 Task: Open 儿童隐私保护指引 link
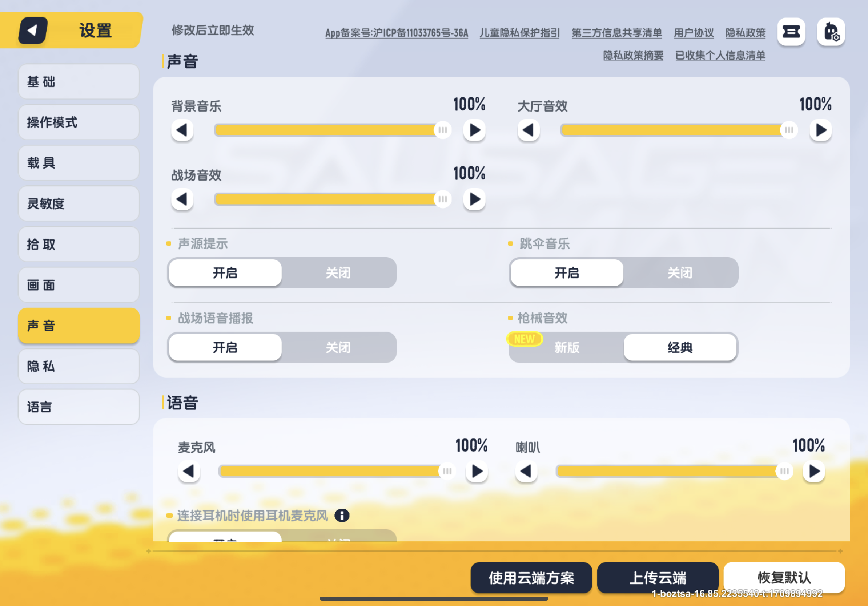[519, 33]
